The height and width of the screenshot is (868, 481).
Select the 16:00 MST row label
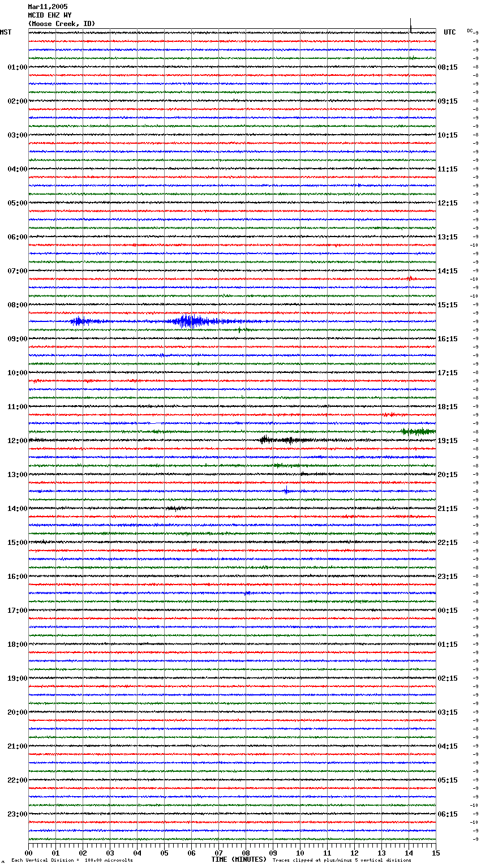coord(18,577)
